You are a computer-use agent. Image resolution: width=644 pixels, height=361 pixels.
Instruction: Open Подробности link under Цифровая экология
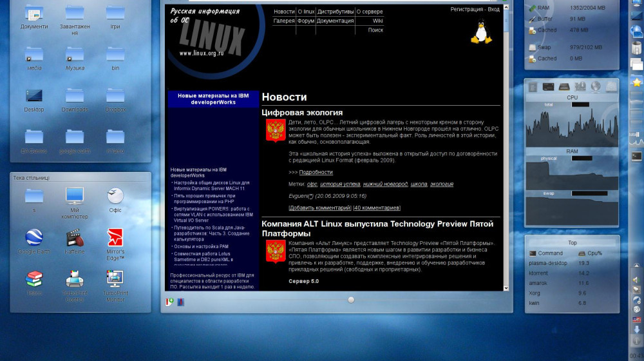point(316,172)
